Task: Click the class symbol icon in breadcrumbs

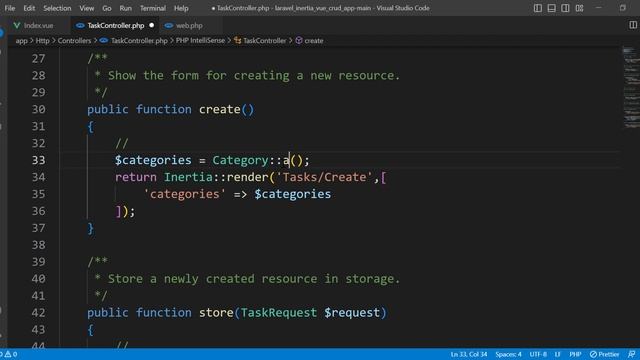Action: (237, 40)
